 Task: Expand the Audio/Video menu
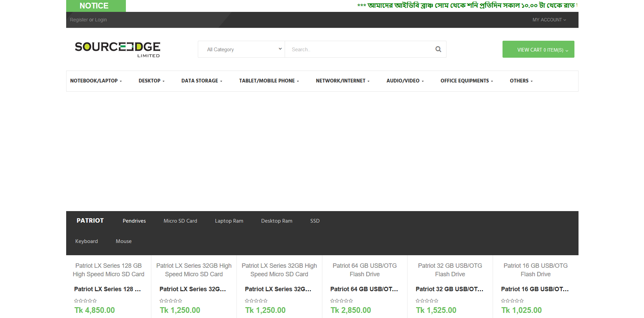pos(405,81)
